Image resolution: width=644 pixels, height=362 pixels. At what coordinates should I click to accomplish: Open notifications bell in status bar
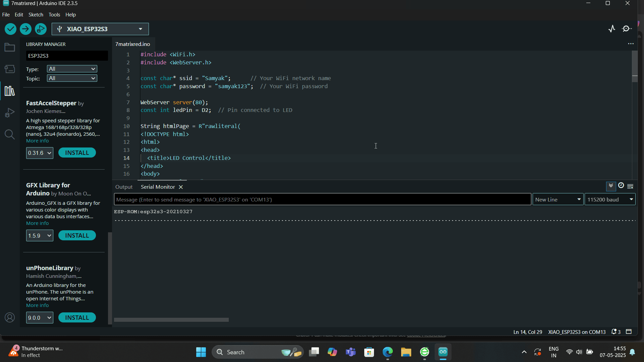pyautogui.click(x=616, y=332)
